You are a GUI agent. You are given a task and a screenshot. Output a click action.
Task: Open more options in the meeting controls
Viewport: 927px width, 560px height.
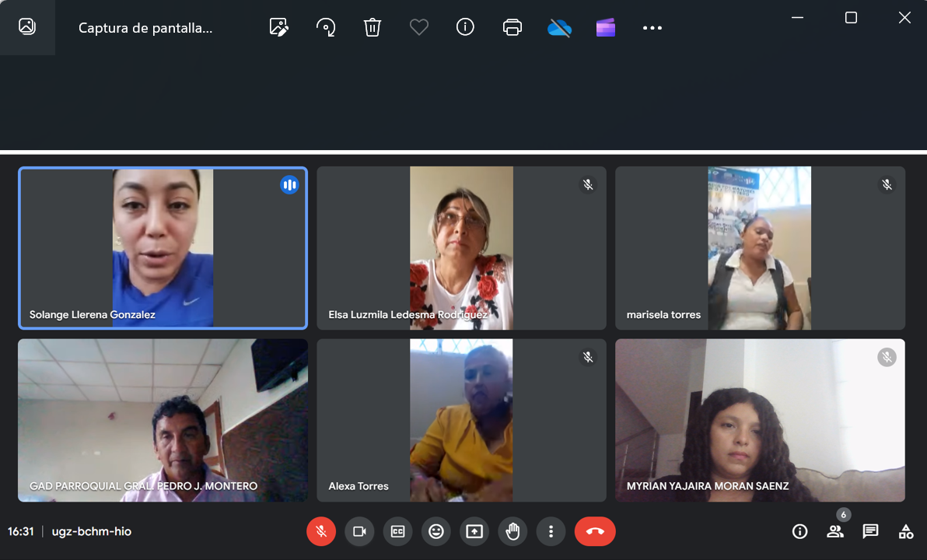(551, 531)
